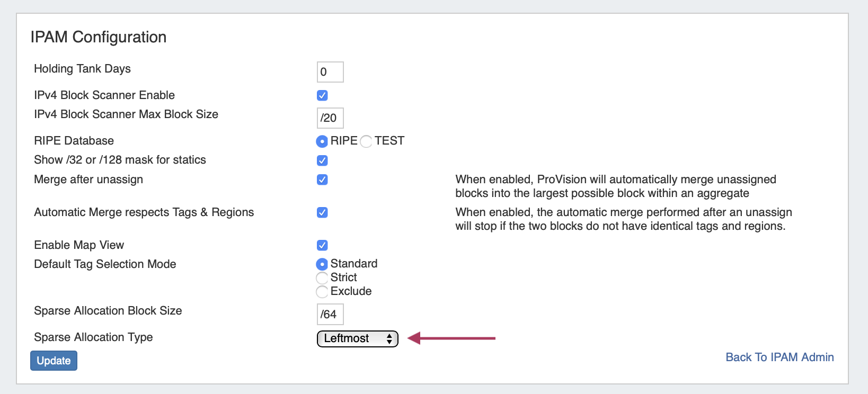Click the Sparse Allocation Block Size field
The image size is (868, 394).
[330, 315]
